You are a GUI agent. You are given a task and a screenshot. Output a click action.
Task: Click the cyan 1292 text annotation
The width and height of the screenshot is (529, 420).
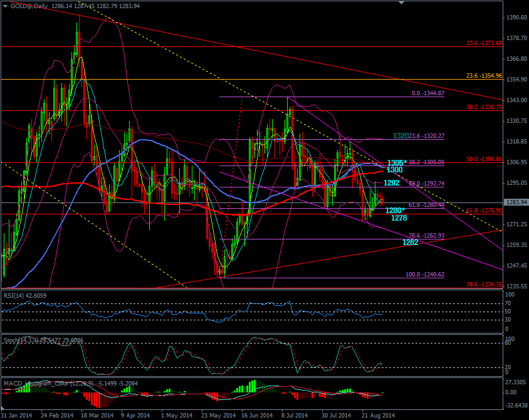[391, 183]
